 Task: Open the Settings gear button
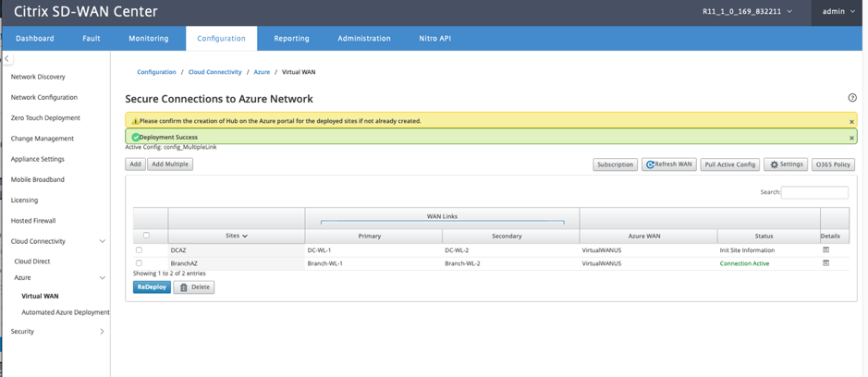click(786, 164)
